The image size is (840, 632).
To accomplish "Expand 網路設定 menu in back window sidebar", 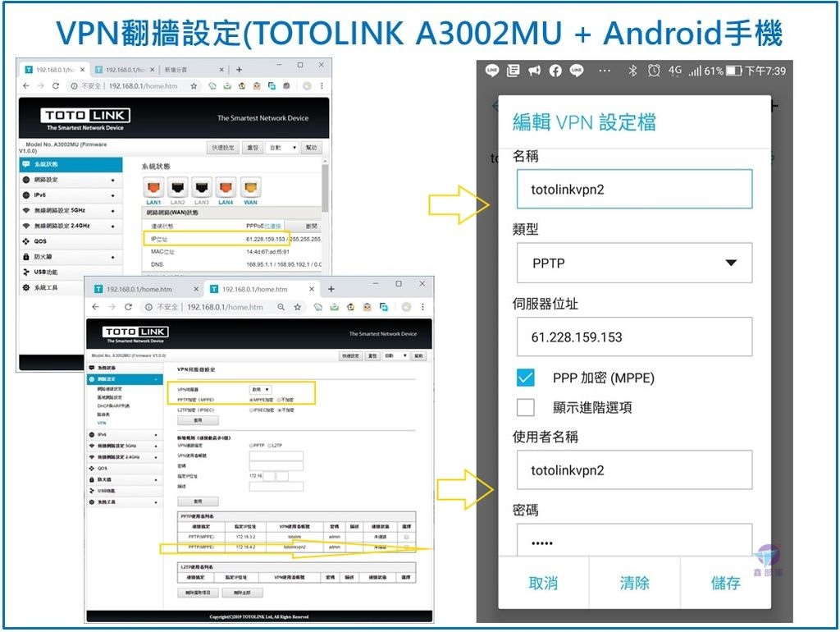I will pyautogui.click(x=71, y=180).
